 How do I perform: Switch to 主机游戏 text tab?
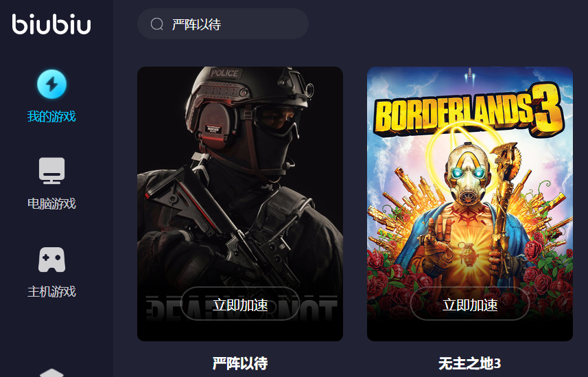tap(51, 291)
